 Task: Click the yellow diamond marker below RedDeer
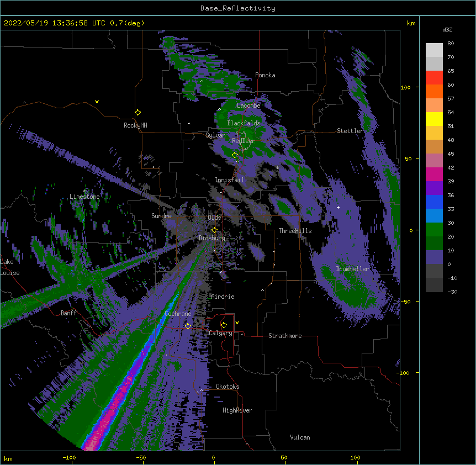[235, 155]
